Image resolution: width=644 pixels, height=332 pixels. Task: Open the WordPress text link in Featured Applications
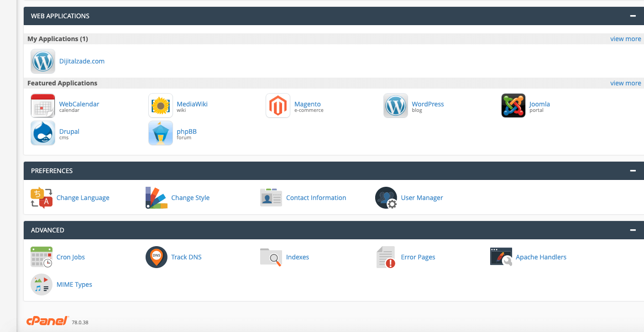(x=428, y=104)
